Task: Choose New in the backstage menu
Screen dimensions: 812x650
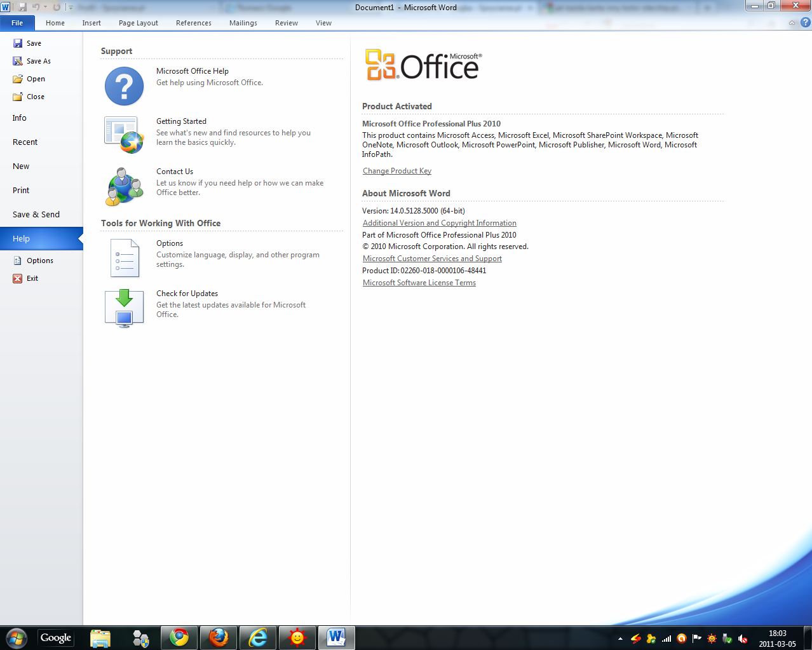Action: pyautogui.click(x=41, y=166)
